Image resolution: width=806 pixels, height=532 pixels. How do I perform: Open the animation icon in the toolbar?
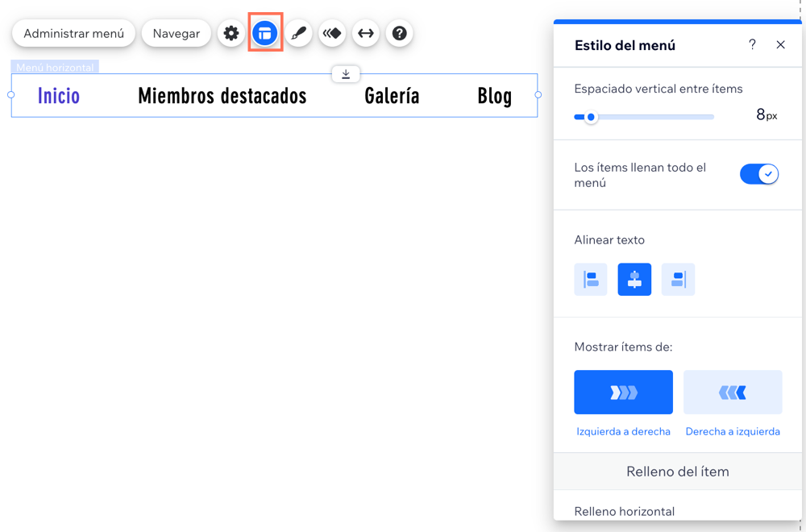pos(332,33)
